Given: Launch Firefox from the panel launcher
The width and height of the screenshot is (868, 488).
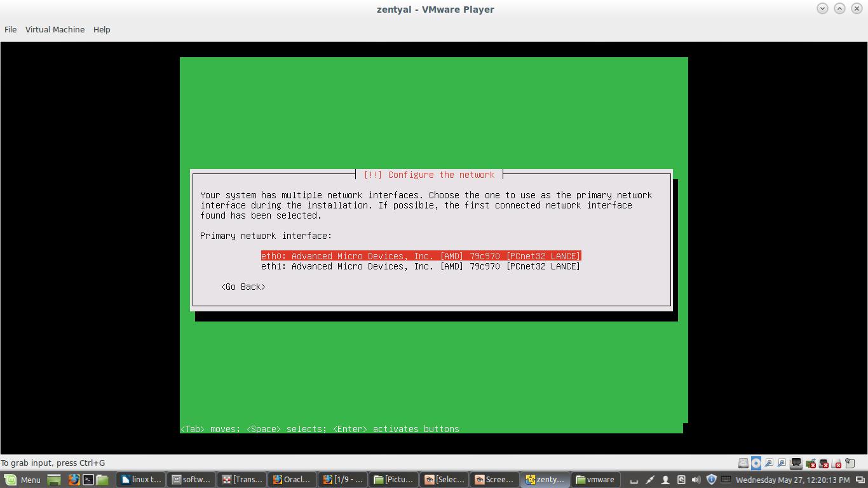Looking at the screenshot, I should coord(74,480).
